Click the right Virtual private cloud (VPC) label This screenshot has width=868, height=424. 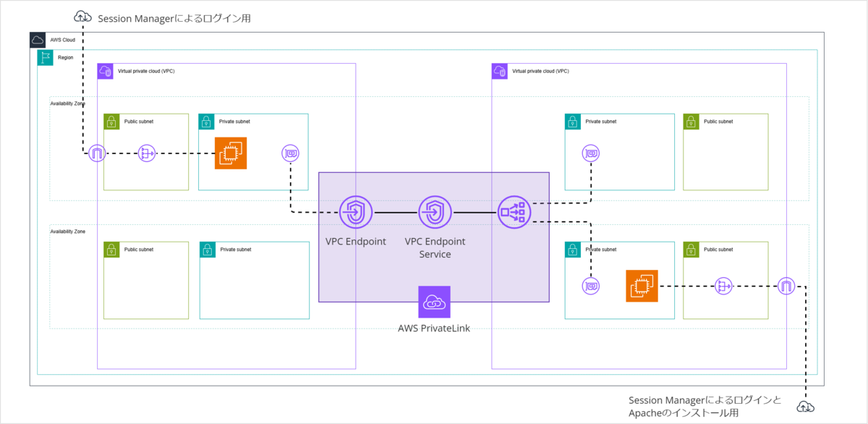pos(540,72)
